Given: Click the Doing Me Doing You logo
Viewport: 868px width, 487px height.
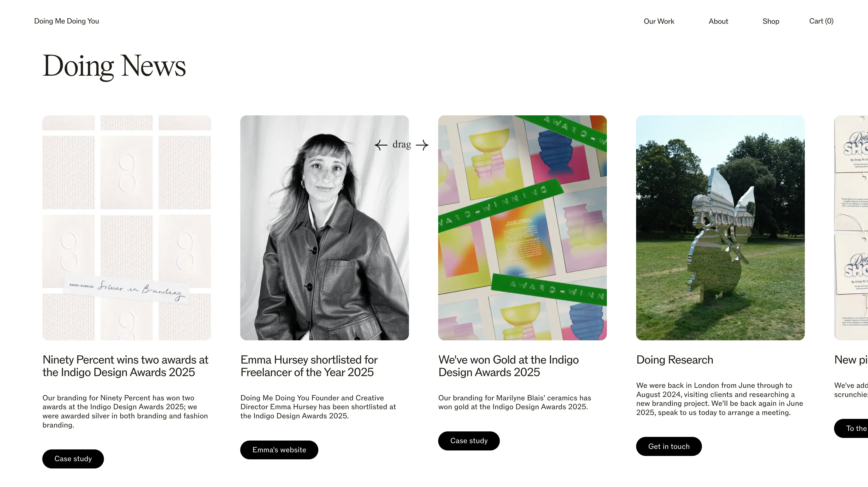Looking at the screenshot, I should [x=67, y=21].
